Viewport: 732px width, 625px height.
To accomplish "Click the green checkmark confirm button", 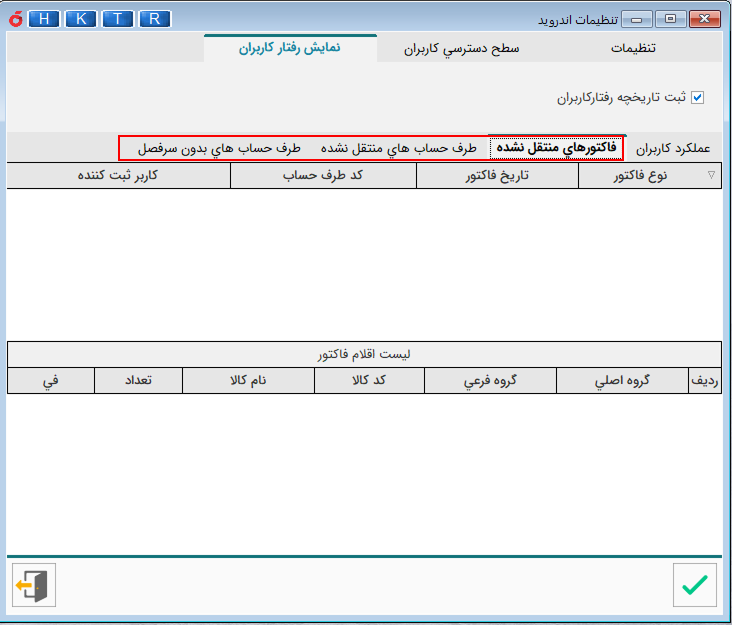I will (694, 585).
